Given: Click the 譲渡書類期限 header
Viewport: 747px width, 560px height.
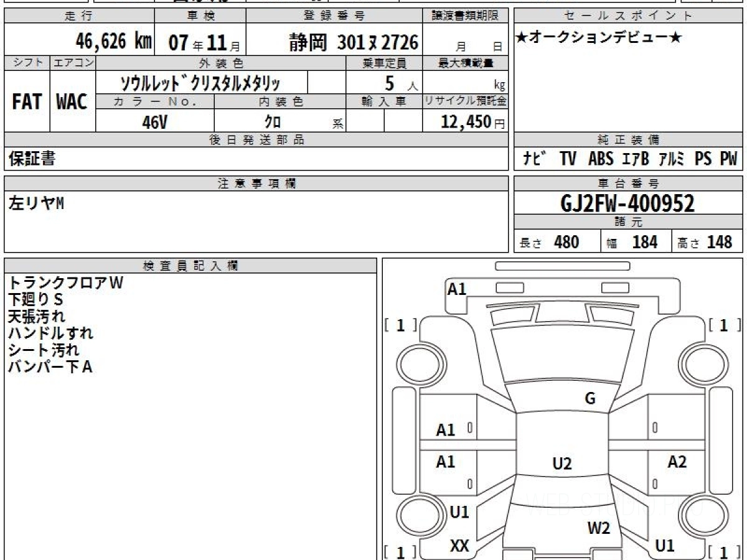Looking at the screenshot, I should 466,16.
